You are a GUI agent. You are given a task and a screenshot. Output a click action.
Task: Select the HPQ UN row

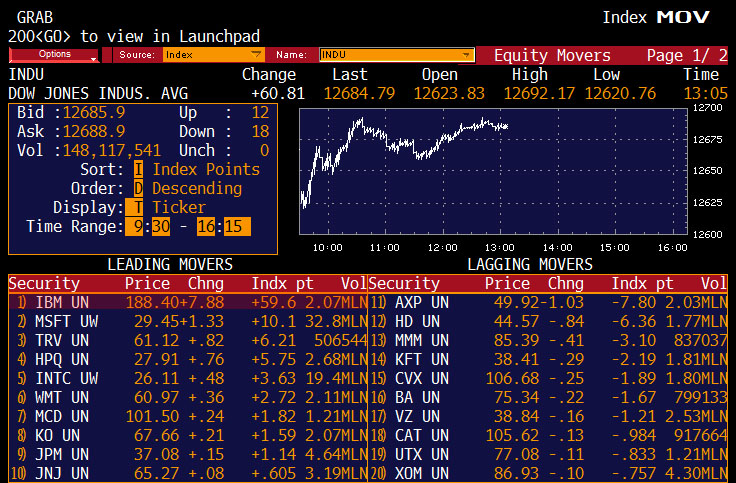[x=188, y=360]
